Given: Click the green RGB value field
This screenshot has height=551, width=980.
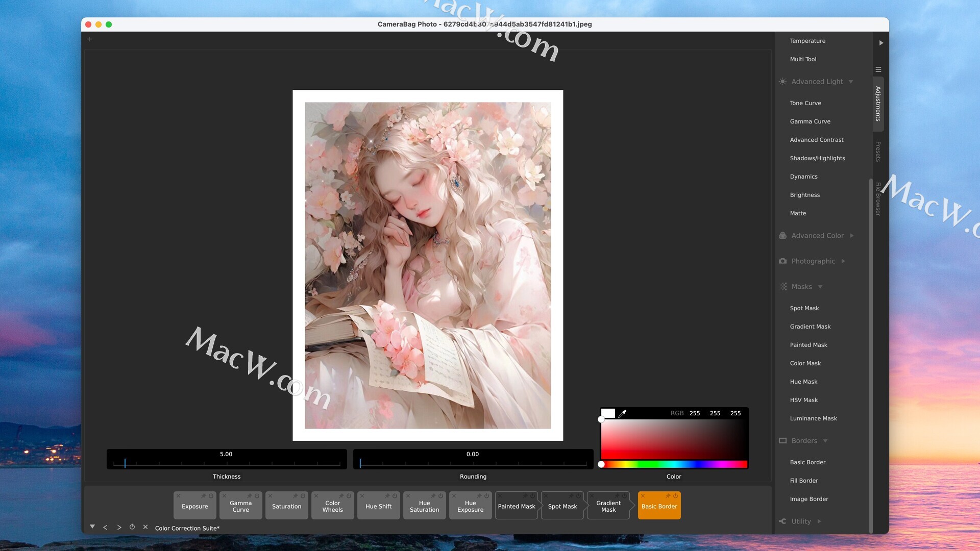Looking at the screenshot, I should (x=715, y=413).
